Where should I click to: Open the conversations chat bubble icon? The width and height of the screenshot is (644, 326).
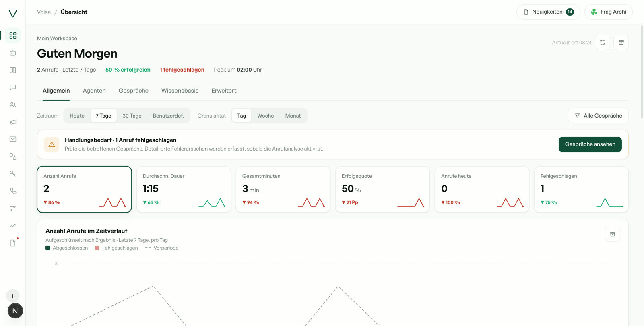click(x=13, y=87)
